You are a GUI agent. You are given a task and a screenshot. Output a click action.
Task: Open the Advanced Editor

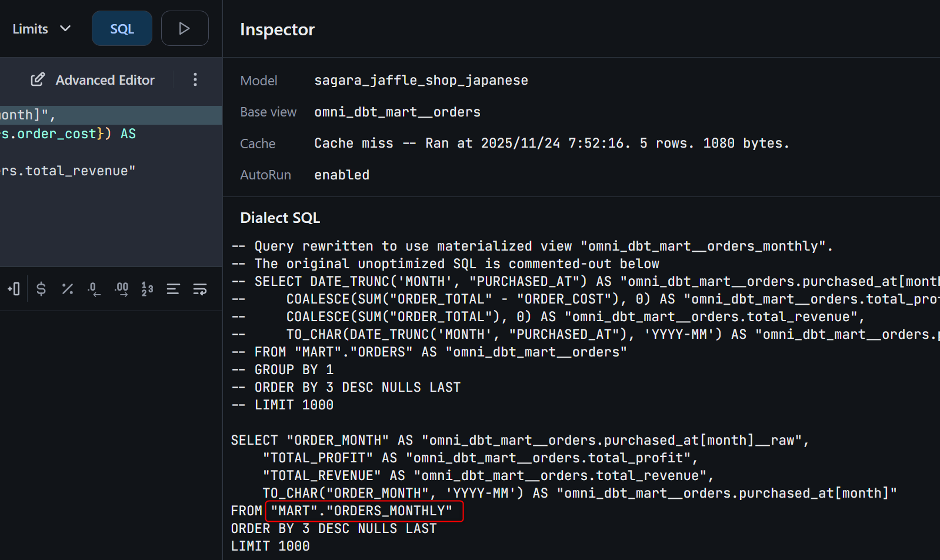(x=105, y=80)
